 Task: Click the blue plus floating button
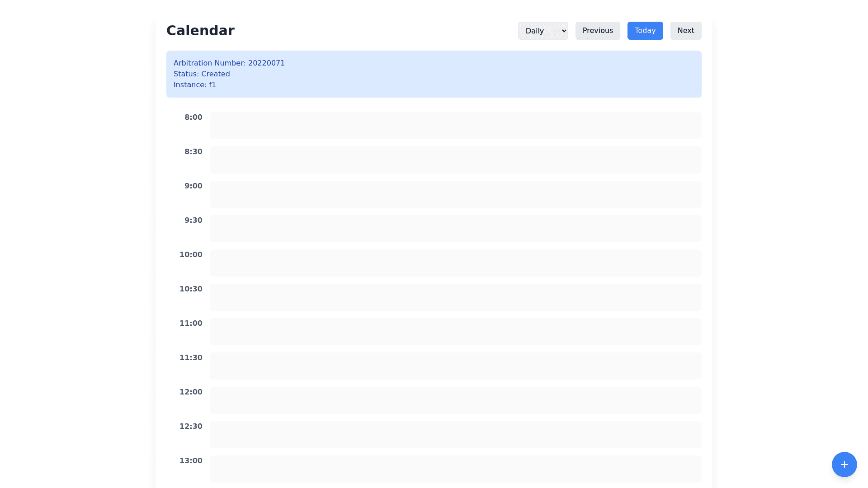(844, 464)
